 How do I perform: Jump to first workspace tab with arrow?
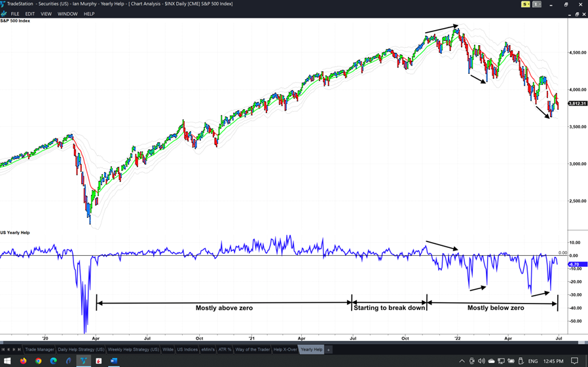click(3, 349)
